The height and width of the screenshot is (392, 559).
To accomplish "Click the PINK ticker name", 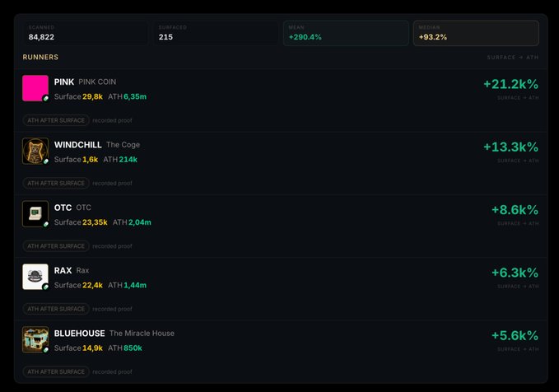I will (64, 82).
